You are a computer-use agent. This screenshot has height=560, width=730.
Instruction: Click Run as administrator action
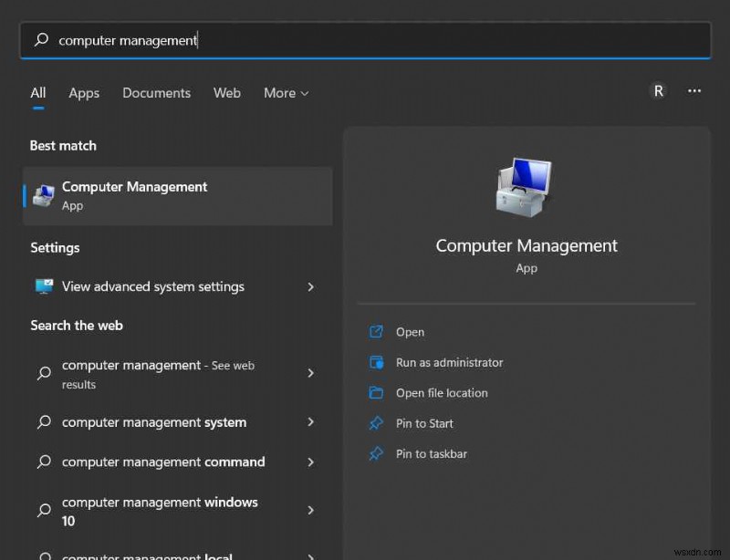pyautogui.click(x=449, y=362)
